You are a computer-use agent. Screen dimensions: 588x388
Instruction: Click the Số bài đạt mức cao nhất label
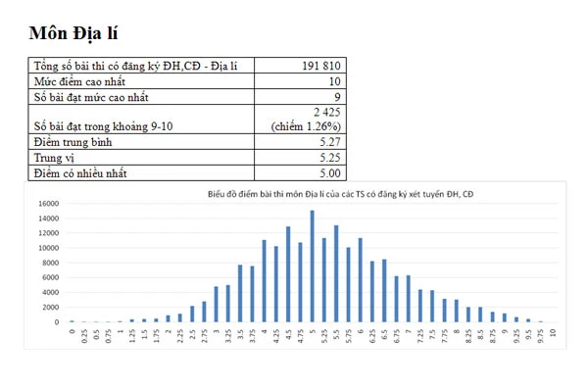(91, 97)
